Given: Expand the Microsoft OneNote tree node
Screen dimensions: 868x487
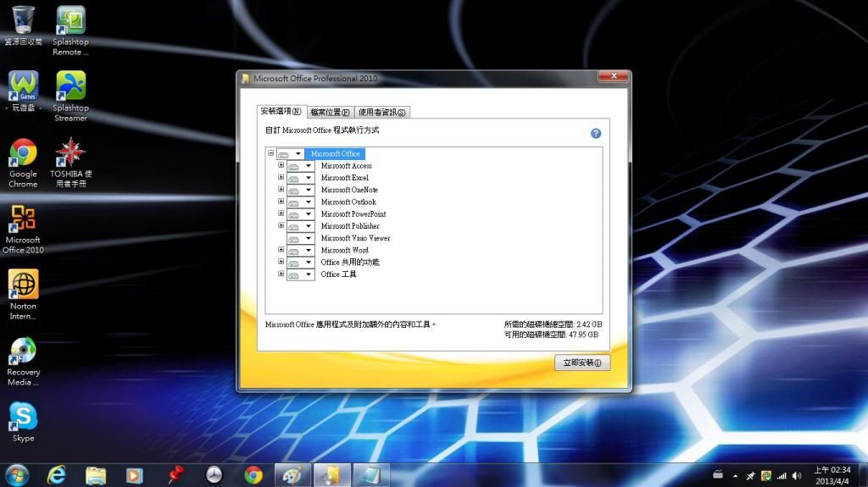Looking at the screenshot, I should coord(281,189).
